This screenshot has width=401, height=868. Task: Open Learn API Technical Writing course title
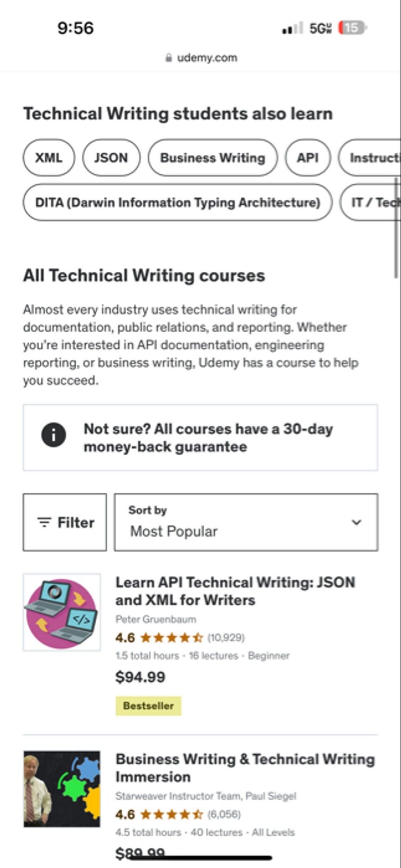[x=235, y=591]
